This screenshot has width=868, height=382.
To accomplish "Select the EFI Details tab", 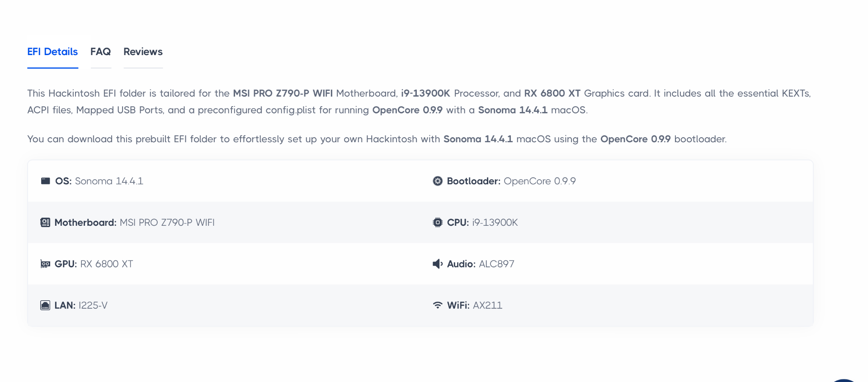I will 52,52.
